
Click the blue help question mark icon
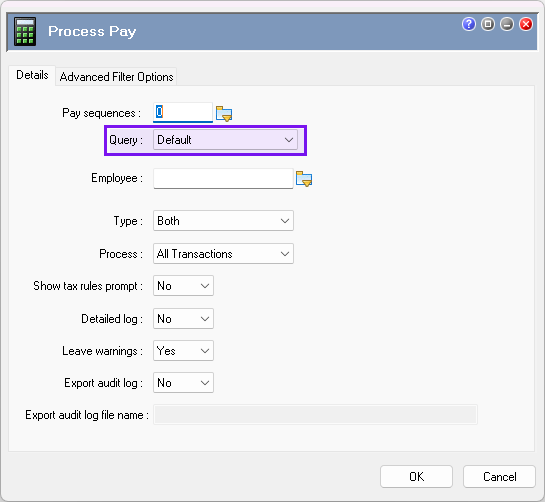click(469, 24)
